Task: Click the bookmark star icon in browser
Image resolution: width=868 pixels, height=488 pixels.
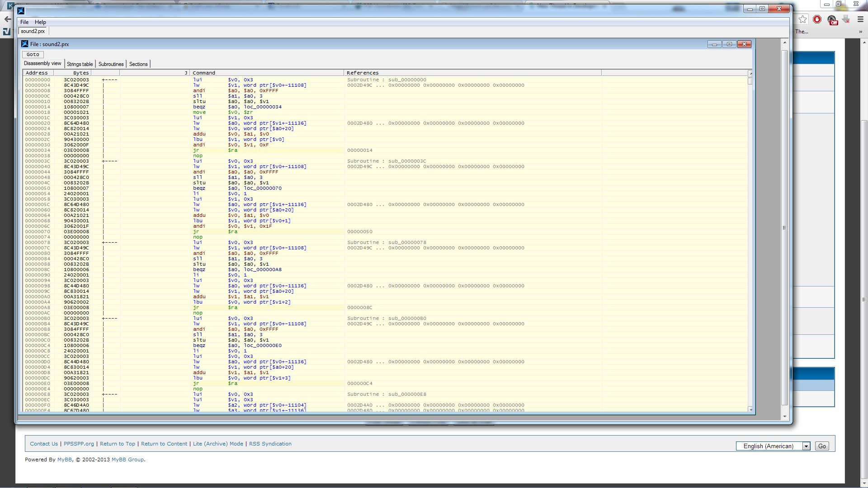Action: pyautogui.click(x=802, y=19)
